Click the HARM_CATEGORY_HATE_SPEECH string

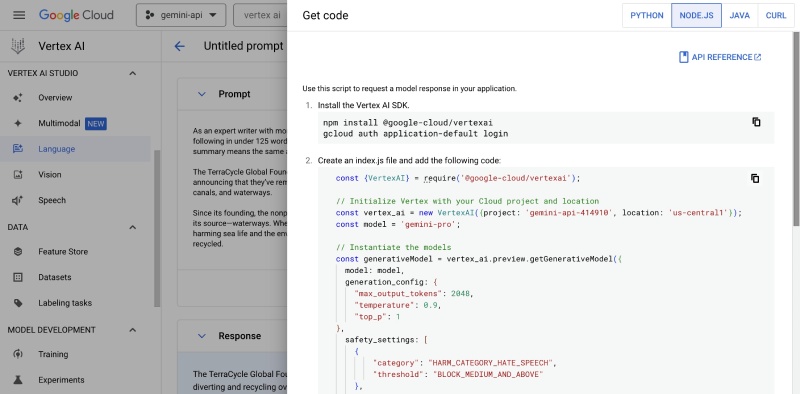[x=490, y=363]
